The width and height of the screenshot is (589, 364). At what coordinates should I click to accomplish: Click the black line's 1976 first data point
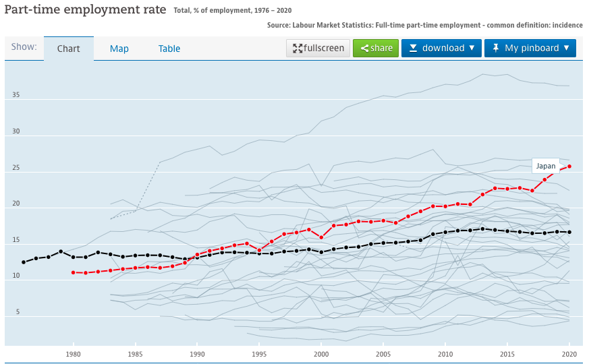coord(24,262)
